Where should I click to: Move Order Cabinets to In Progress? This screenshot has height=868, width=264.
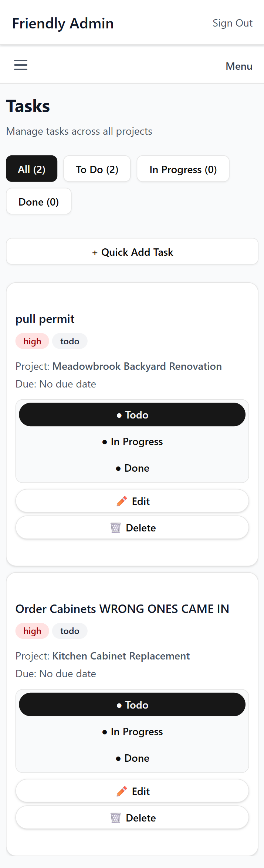coord(132,731)
